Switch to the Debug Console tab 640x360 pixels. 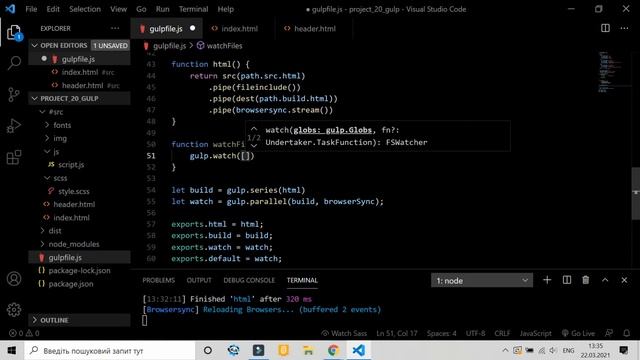249,280
